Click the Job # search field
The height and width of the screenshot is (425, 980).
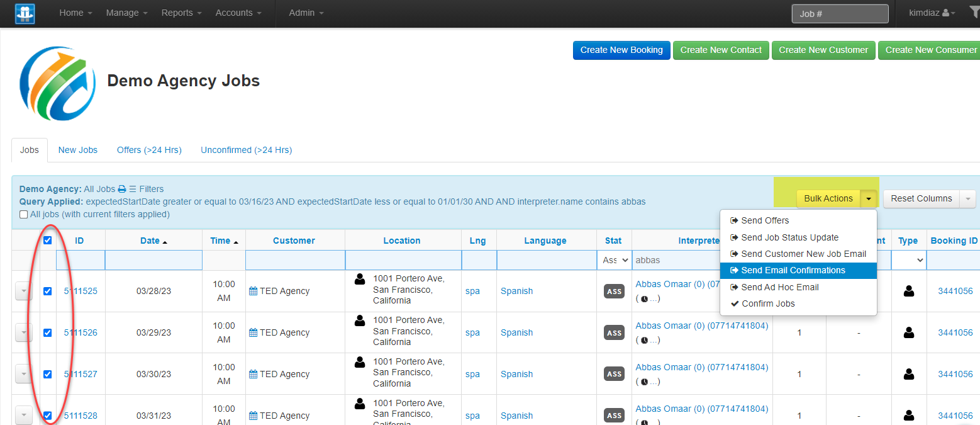tap(840, 13)
